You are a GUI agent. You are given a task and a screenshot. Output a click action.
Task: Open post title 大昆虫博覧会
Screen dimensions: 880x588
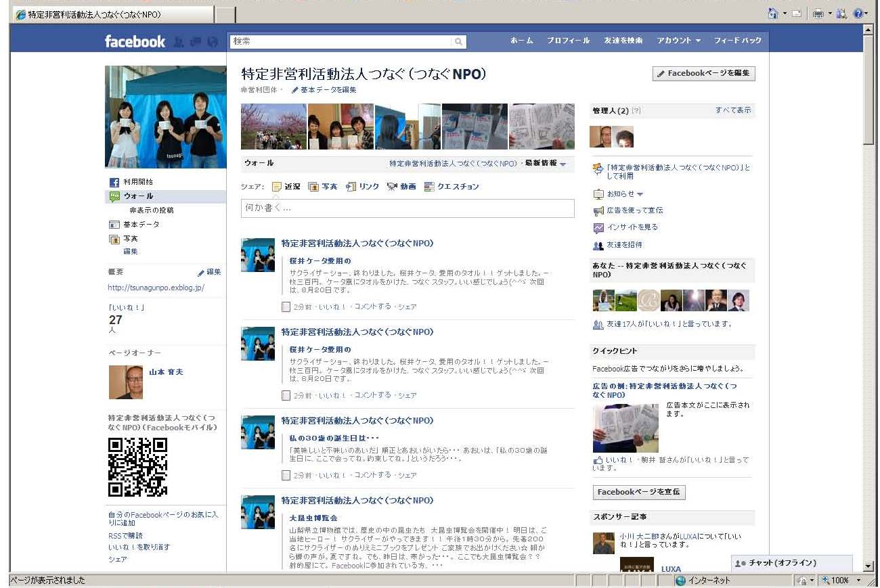(x=313, y=518)
